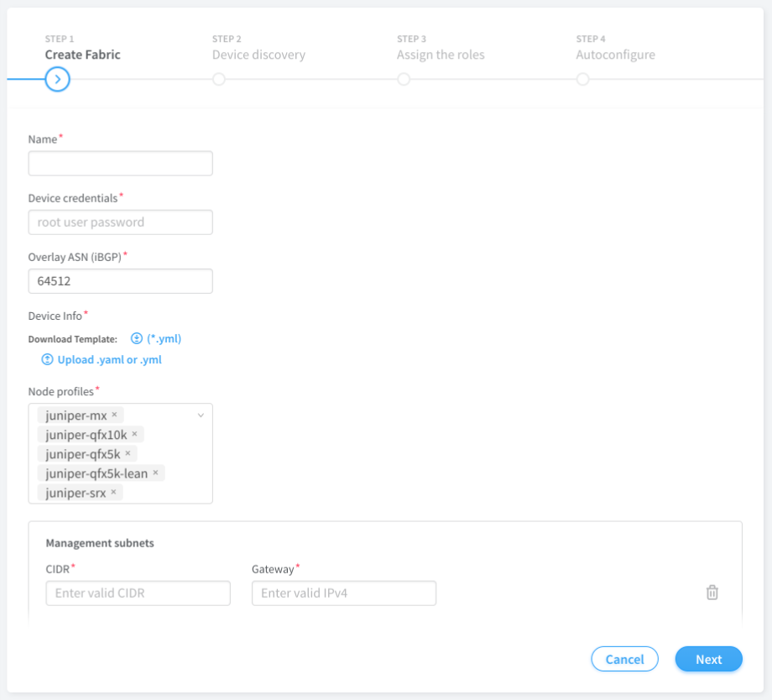Click the Gateway IPv4 input field
This screenshot has height=700, width=772.
click(x=344, y=593)
